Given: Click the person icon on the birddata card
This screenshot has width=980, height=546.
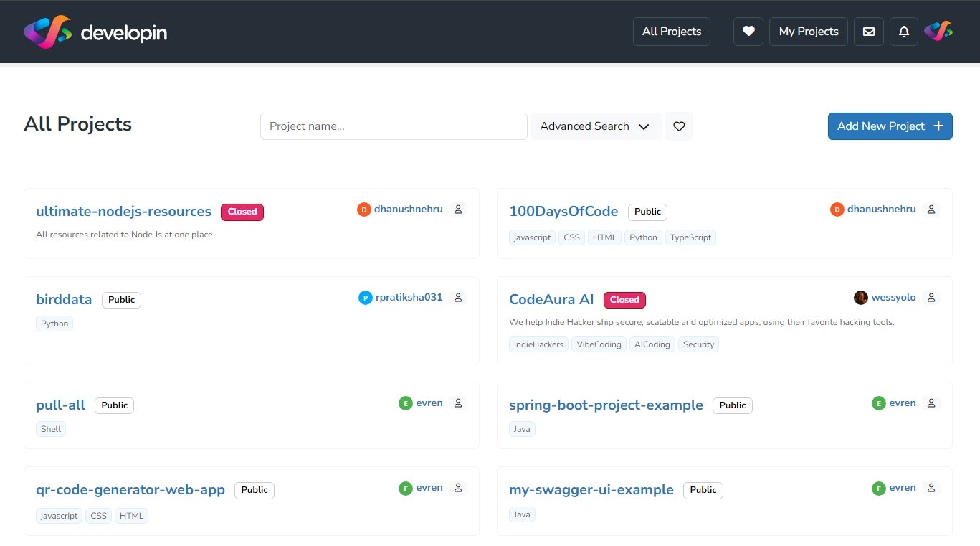Looking at the screenshot, I should pos(457,297).
